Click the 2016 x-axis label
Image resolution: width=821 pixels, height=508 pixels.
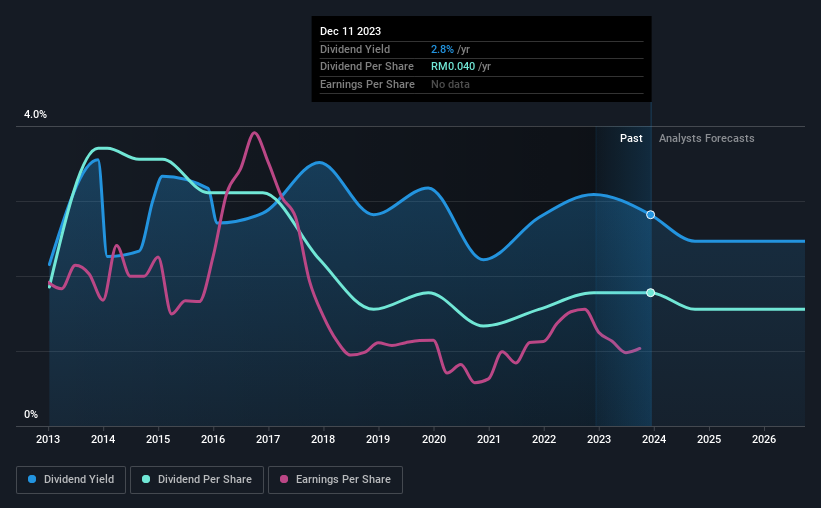[213, 439]
